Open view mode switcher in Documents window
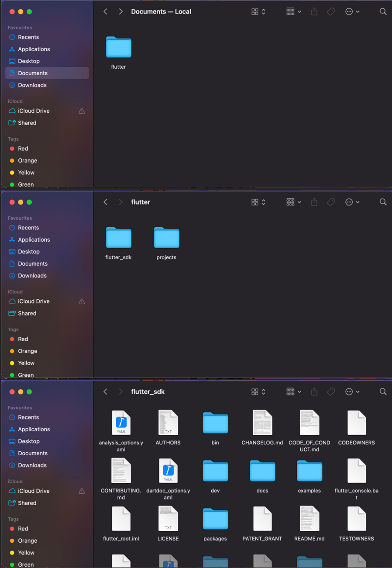This screenshot has height=568, width=392. [258, 12]
